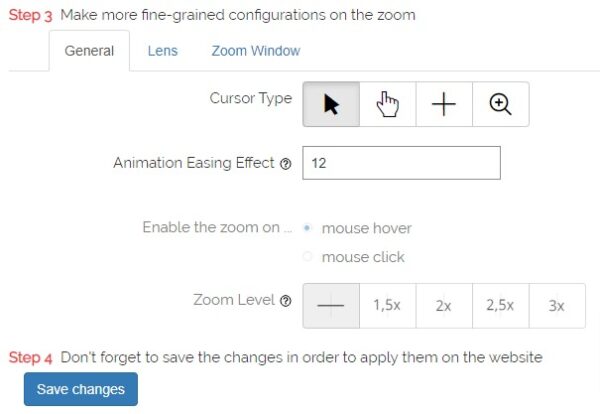Click help icon beside Animation Easing Effect
This screenshot has height=414, width=600.
click(286, 164)
